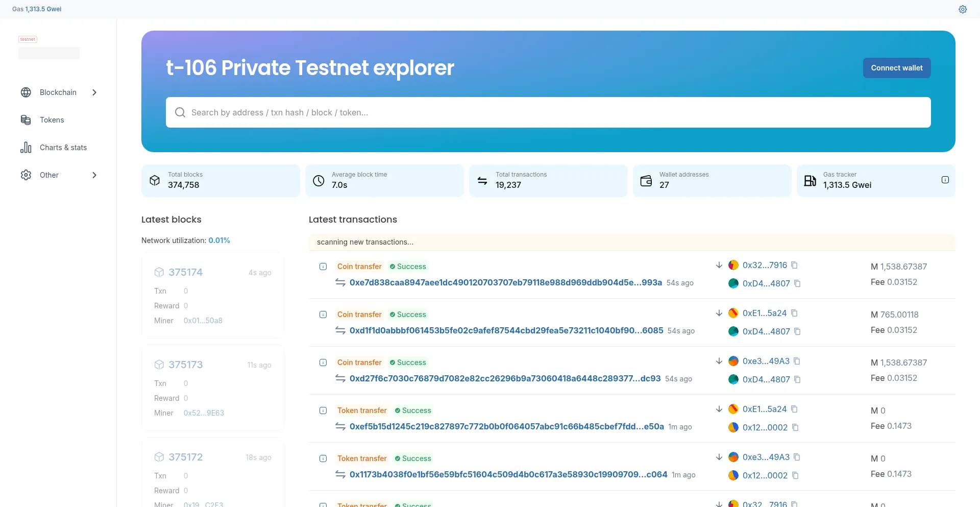Click the settings gear in the top right
Image resolution: width=980 pixels, height=507 pixels.
click(963, 9)
